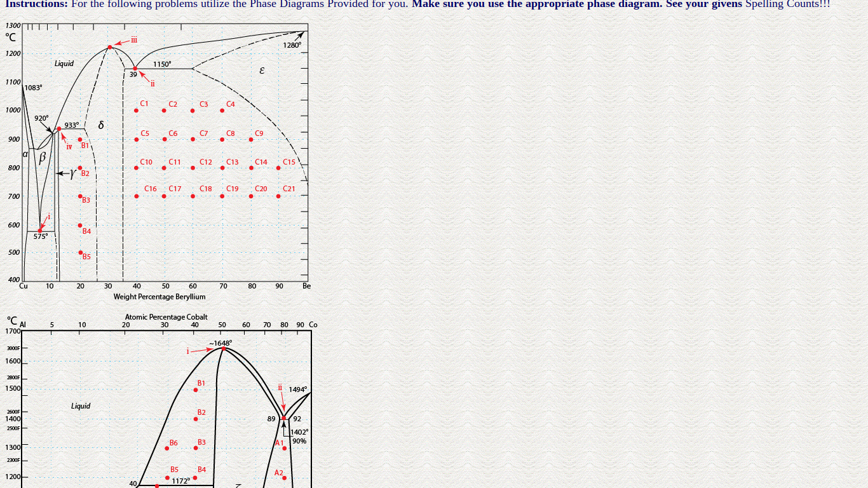Select point label A2 in the Al-Co diagram
Image resolution: width=868 pixels, height=488 pixels.
coord(279,473)
